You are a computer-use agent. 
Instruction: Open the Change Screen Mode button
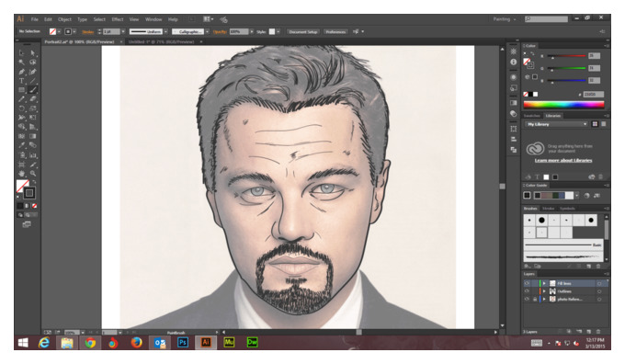point(27,224)
